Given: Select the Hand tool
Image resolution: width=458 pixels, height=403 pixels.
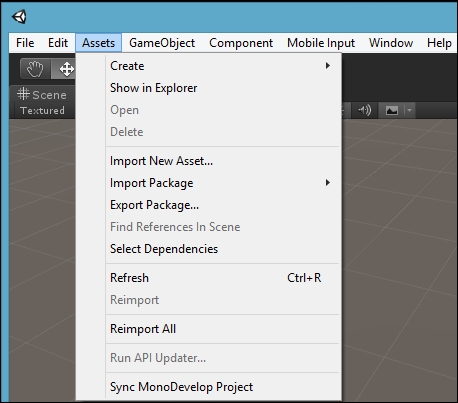Looking at the screenshot, I should point(35,69).
